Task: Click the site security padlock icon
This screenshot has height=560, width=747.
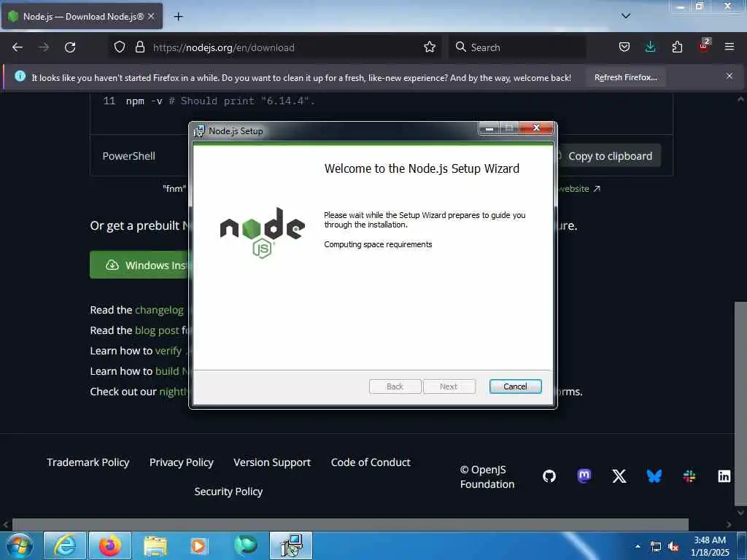Action: 139,47
